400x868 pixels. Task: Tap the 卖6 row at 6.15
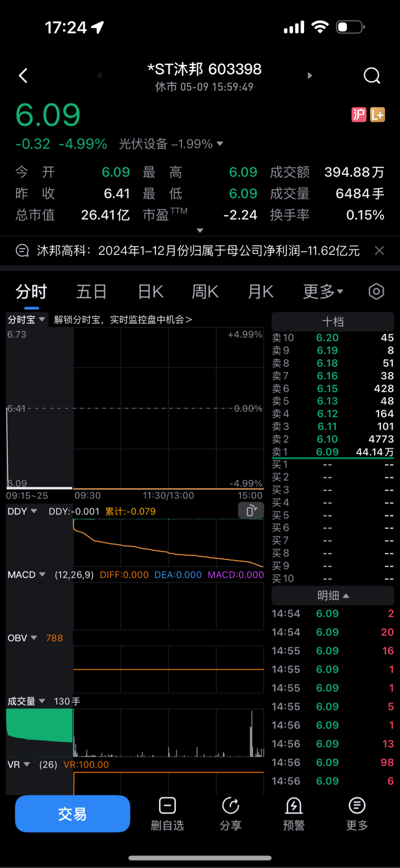(333, 389)
